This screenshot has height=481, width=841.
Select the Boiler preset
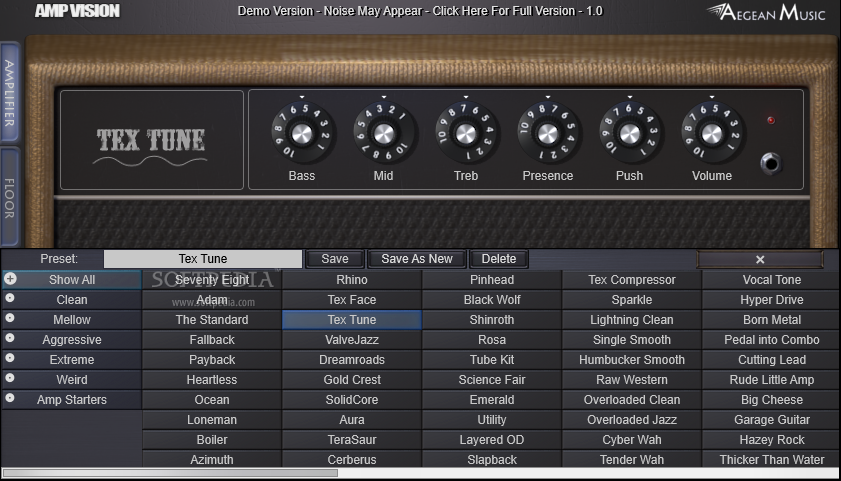point(212,440)
